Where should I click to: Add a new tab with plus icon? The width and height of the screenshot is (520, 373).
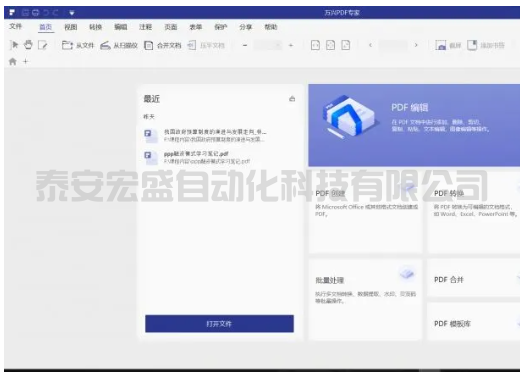point(26,61)
